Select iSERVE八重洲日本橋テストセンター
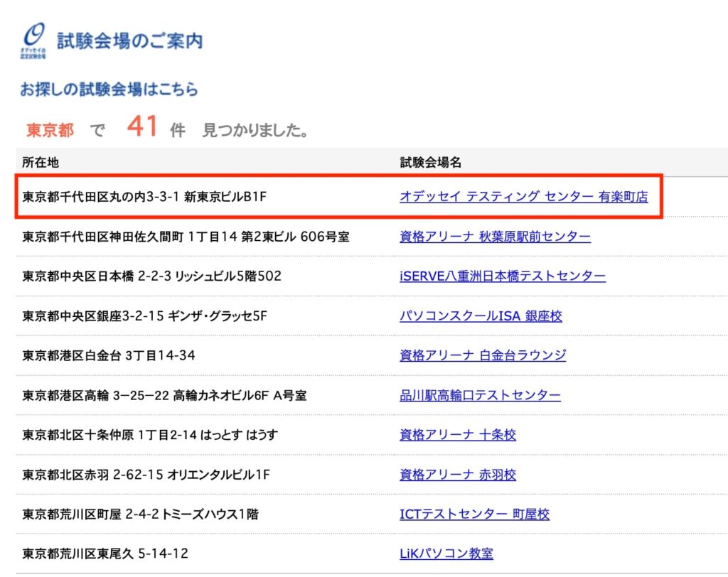728x577 pixels. pyautogui.click(x=502, y=276)
